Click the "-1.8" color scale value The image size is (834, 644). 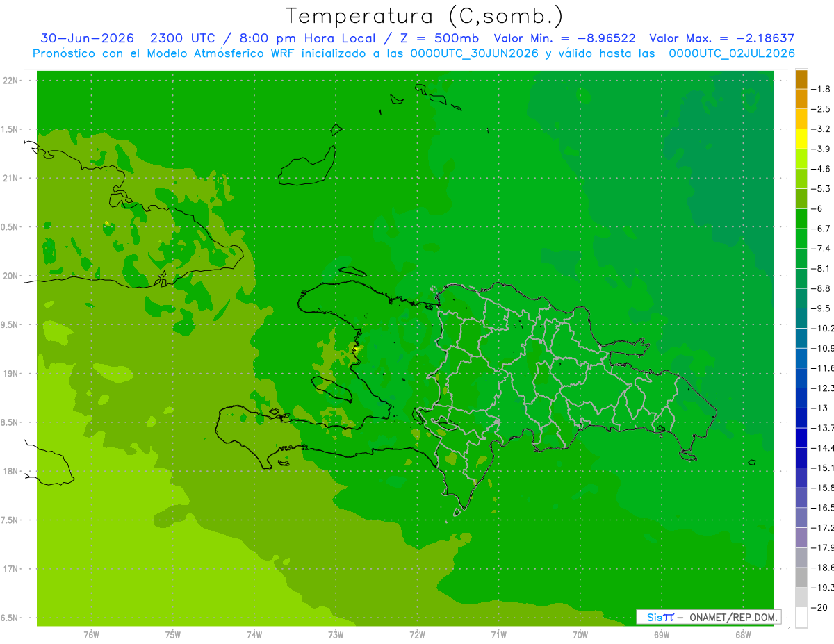click(x=822, y=90)
